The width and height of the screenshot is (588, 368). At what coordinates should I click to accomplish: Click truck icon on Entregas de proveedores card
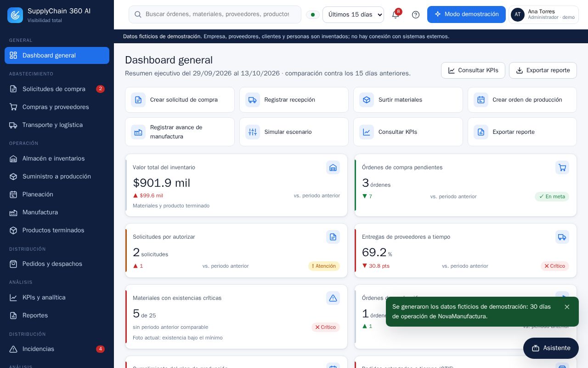click(562, 237)
